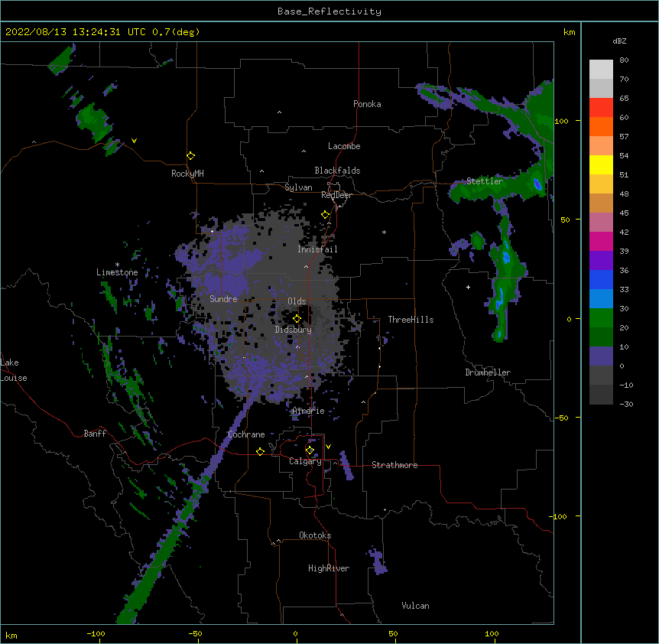Click the white asterisk marker above Limestone
659x644 pixels.
click(117, 265)
